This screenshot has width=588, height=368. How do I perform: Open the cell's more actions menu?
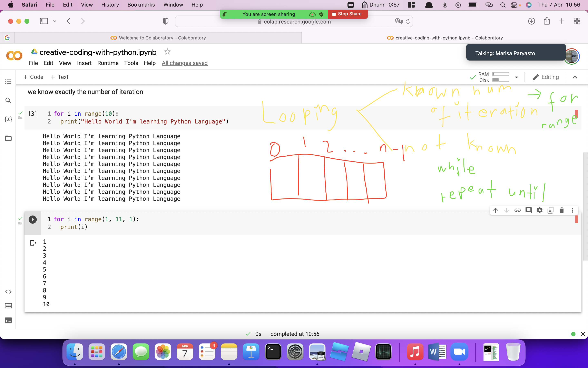[573, 210]
